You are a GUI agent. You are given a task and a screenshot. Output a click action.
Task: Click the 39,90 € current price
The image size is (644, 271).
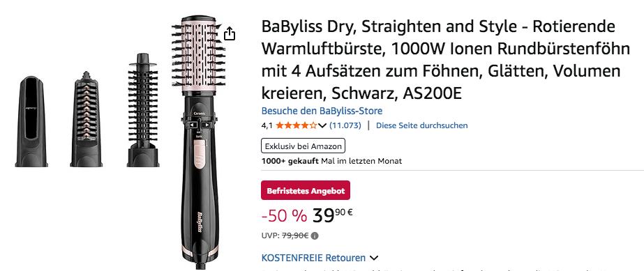coord(333,215)
